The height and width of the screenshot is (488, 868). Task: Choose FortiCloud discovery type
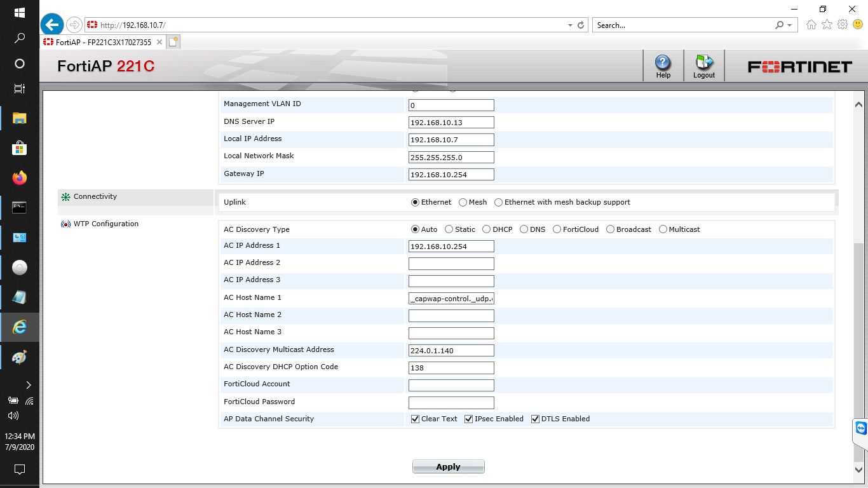click(x=557, y=229)
